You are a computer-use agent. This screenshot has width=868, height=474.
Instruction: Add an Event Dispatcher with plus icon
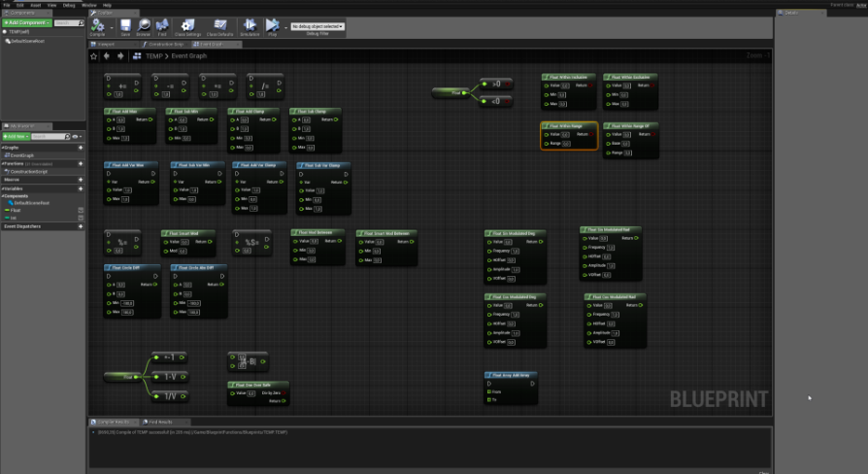[81, 226]
